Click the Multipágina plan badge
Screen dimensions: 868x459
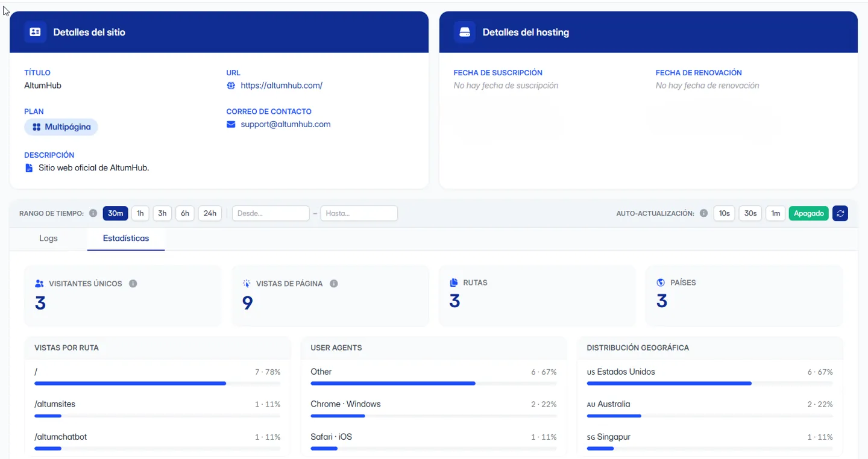(x=61, y=127)
